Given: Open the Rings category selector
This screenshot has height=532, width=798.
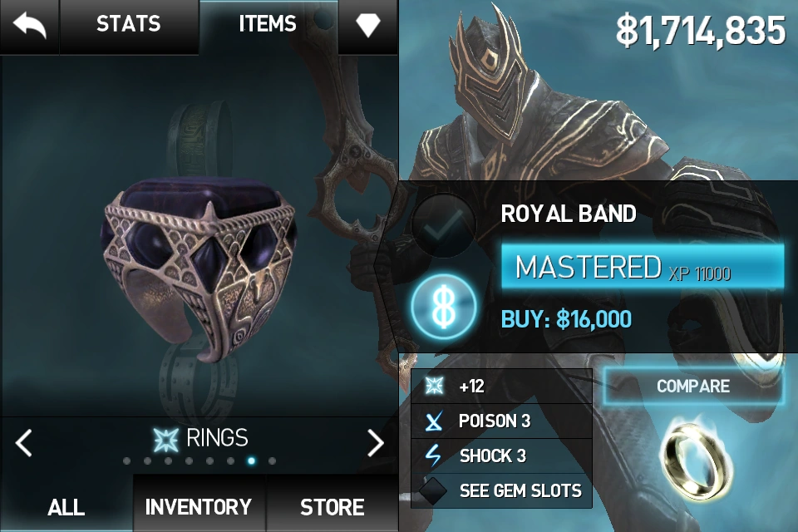Looking at the screenshot, I should (x=201, y=438).
